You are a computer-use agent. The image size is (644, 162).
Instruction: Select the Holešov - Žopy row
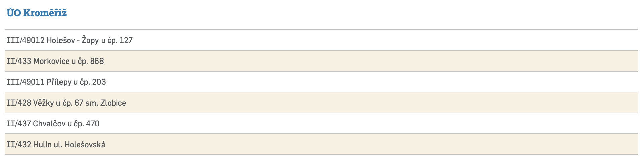(70, 40)
